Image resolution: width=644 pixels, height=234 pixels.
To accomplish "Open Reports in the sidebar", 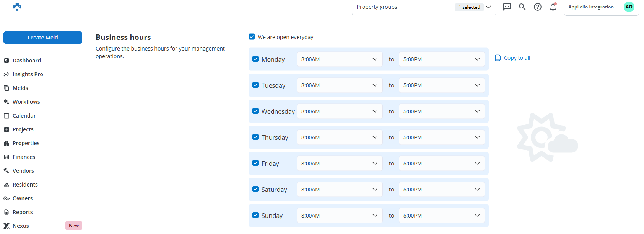I will (x=23, y=212).
